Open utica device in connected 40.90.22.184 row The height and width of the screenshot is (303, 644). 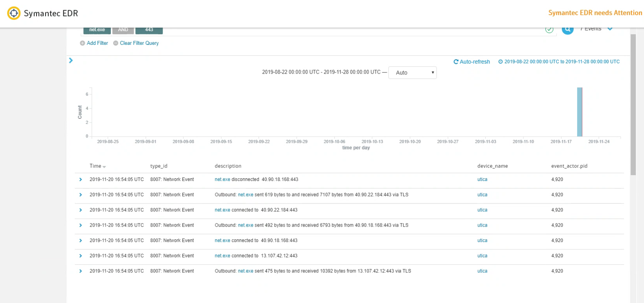click(x=482, y=210)
